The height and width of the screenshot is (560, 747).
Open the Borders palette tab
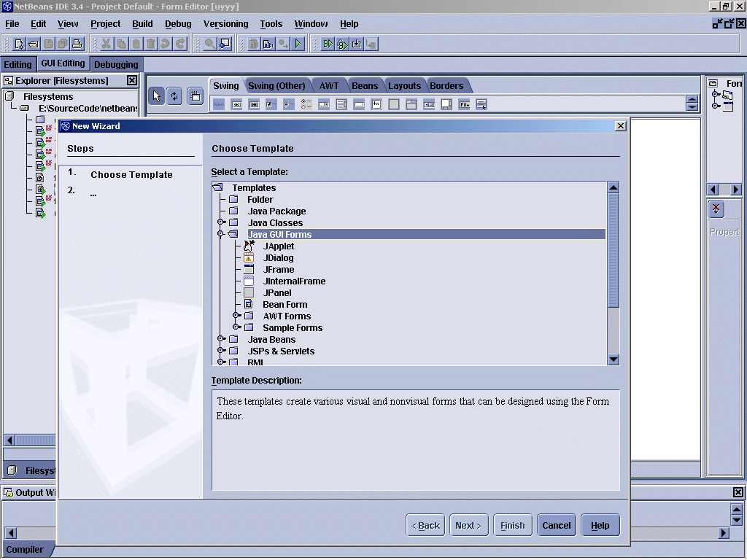(x=446, y=86)
